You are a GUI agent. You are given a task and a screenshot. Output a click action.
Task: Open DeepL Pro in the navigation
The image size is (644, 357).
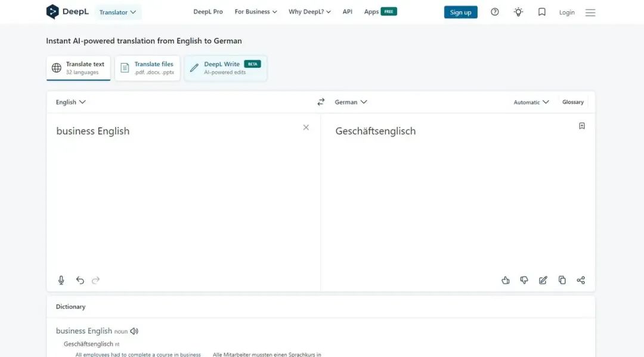(x=208, y=12)
